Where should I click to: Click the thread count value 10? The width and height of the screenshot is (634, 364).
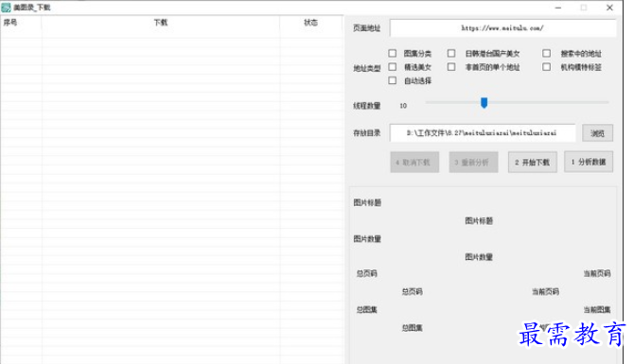point(403,106)
